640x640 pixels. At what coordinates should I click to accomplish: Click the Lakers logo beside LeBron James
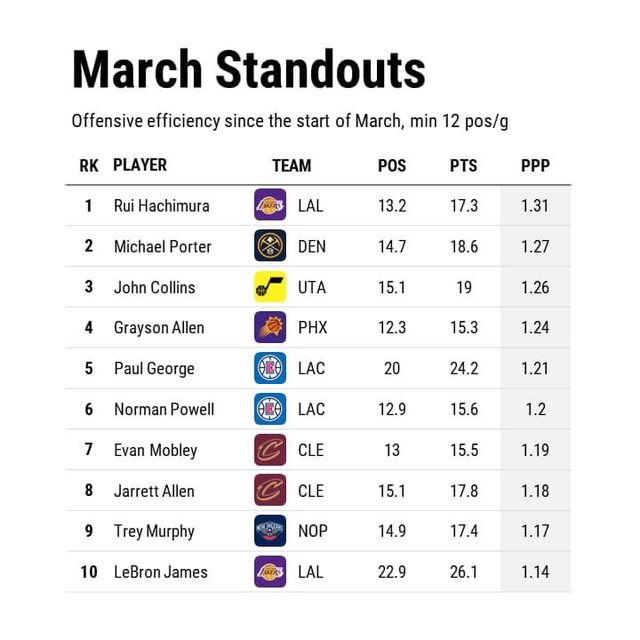(270, 572)
